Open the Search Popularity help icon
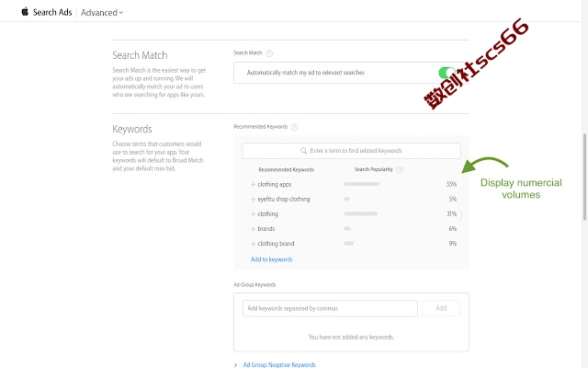Image resolution: width=588 pixels, height=368 pixels. 400,169
